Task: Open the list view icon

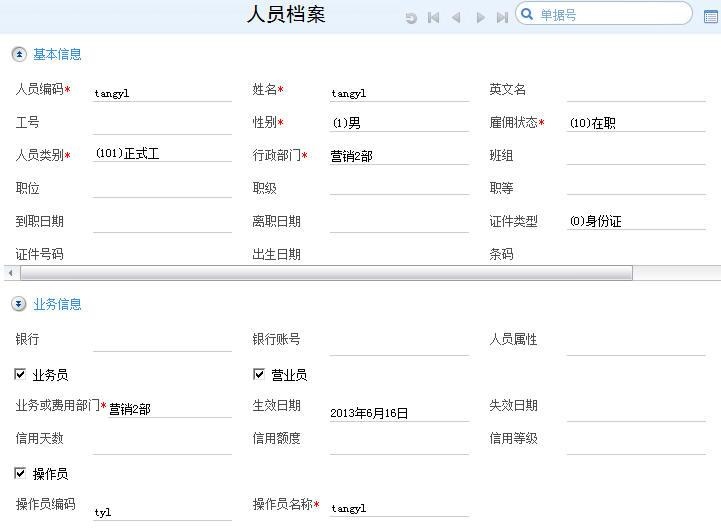Action: pyautogui.click(x=711, y=17)
